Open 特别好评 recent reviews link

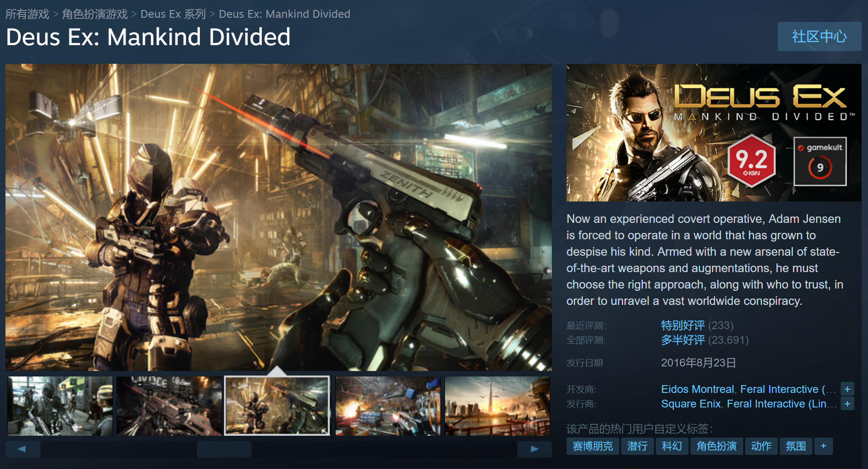[683, 325]
